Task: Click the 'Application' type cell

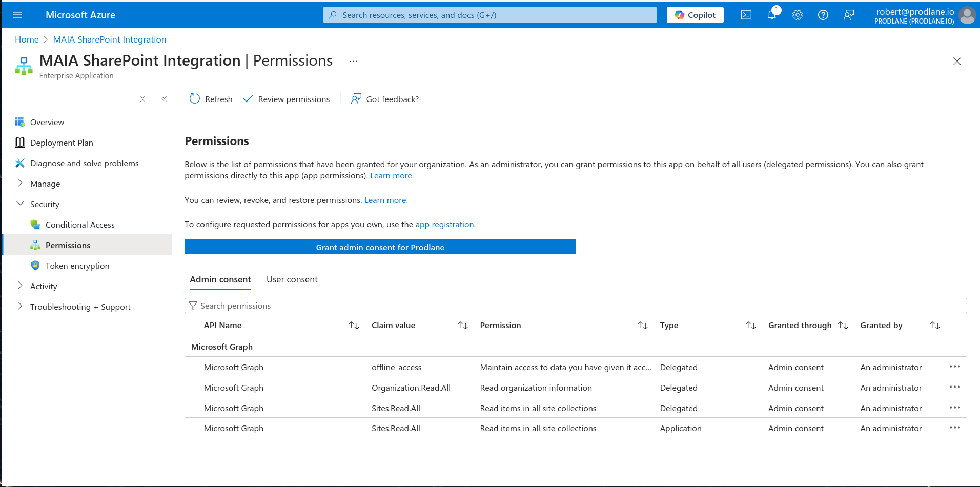Action: (681, 429)
